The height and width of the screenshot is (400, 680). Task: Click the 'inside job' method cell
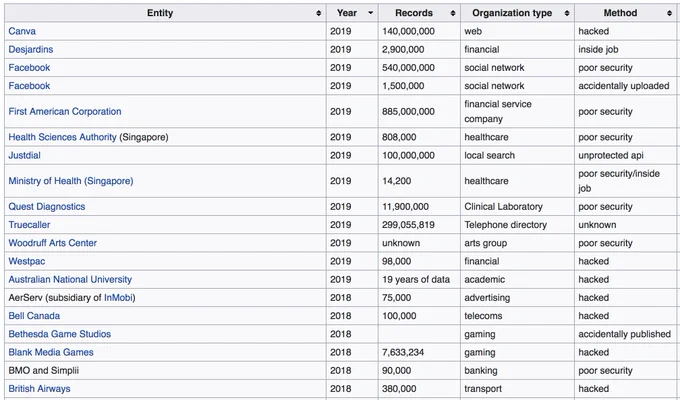point(626,49)
